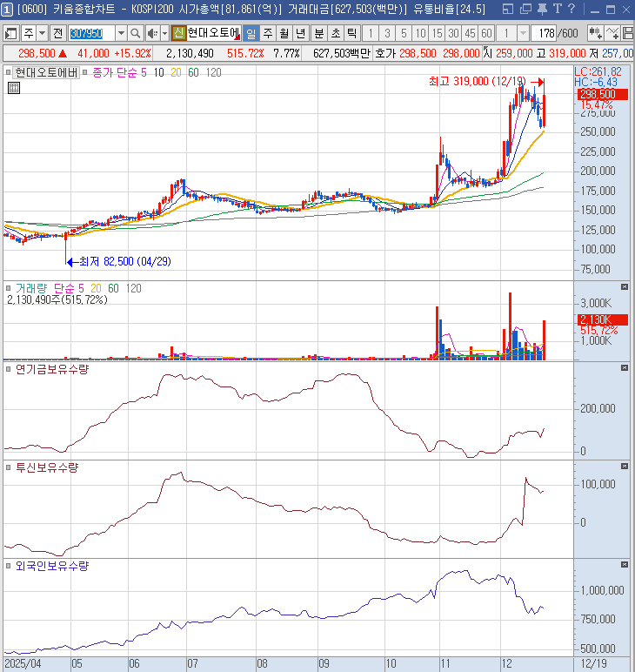Click the T font size icon

[557, 9]
